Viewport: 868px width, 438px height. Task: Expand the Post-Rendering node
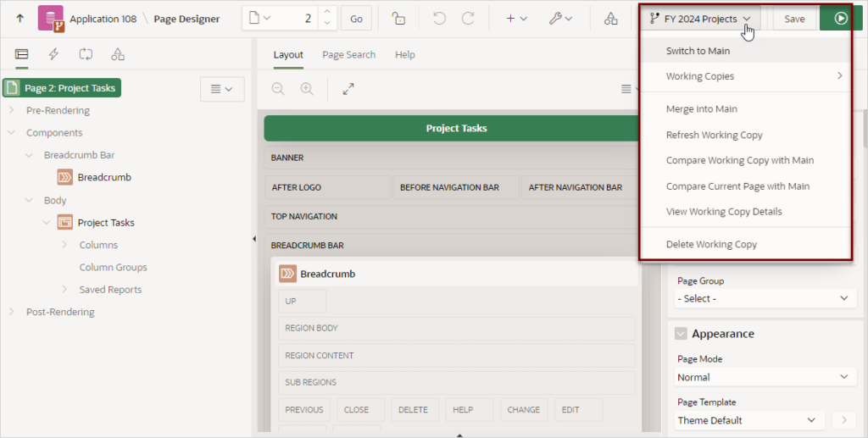pos(12,312)
